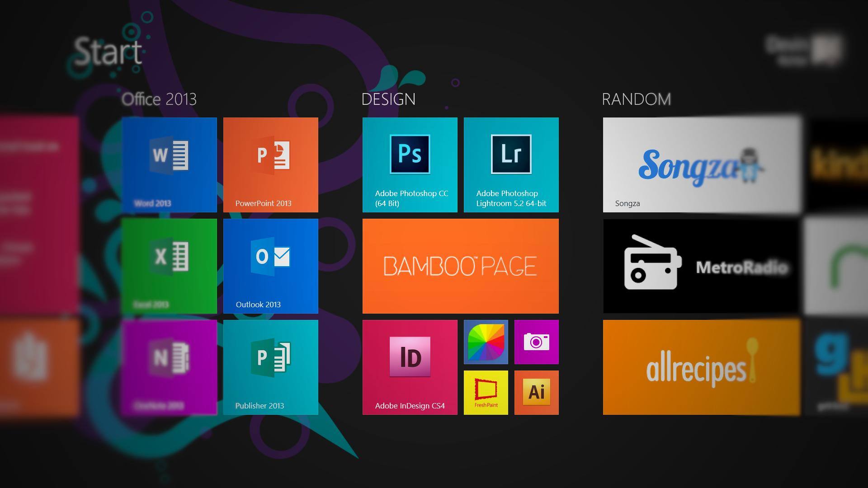The width and height of the screenshot is (868, 488).
Task: Open the rainbow color wheel app tile
Action: [x=486, y=342]
